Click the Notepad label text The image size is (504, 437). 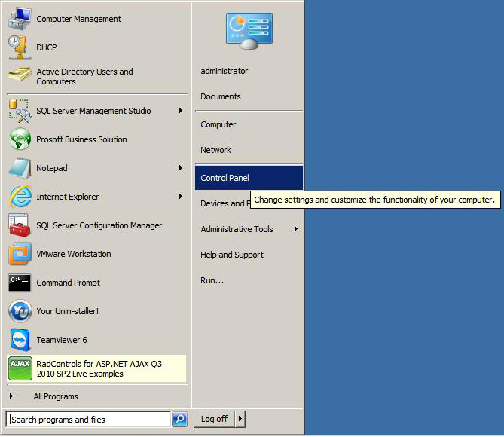point(52,168)
